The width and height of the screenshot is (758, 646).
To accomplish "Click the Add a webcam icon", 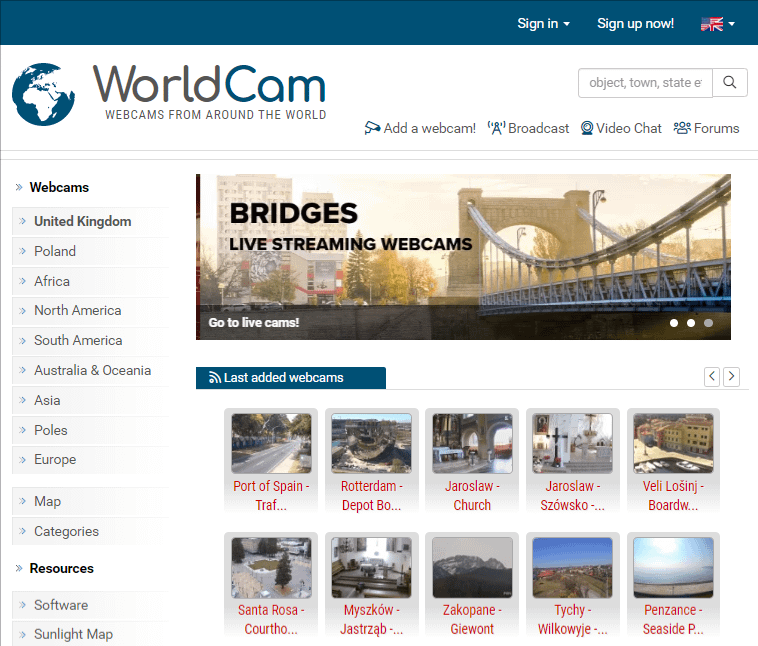I will (x=372, y=128).
